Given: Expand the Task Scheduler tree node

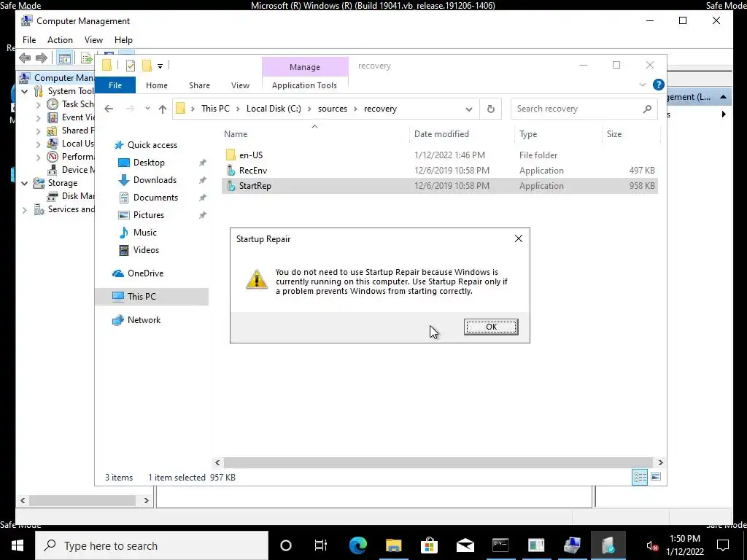Looking at the screenshot, I should 39,104.
